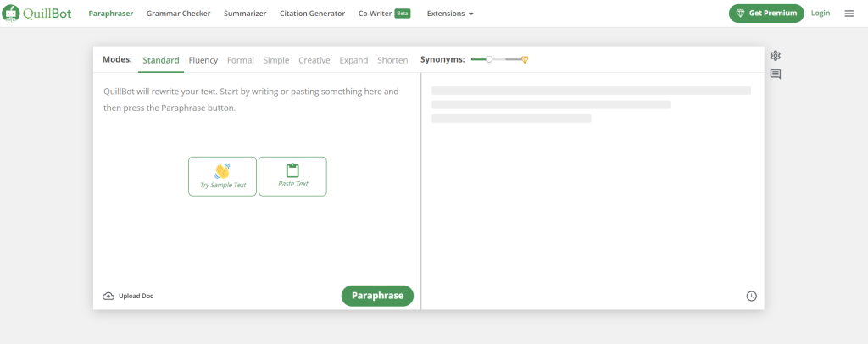Click the Upload Doc label
The width and height of the screenshot is (868, 344).
[x=136, y=296]
